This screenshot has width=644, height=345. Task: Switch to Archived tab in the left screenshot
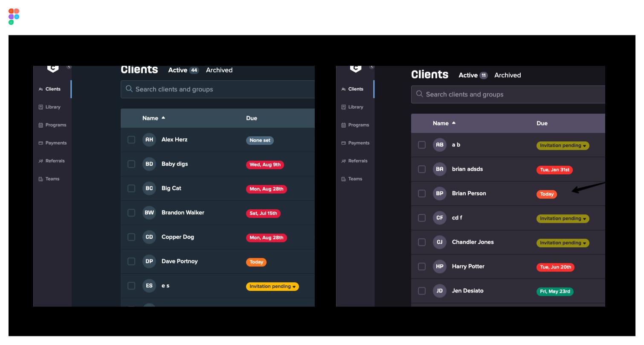coord(219,70)
